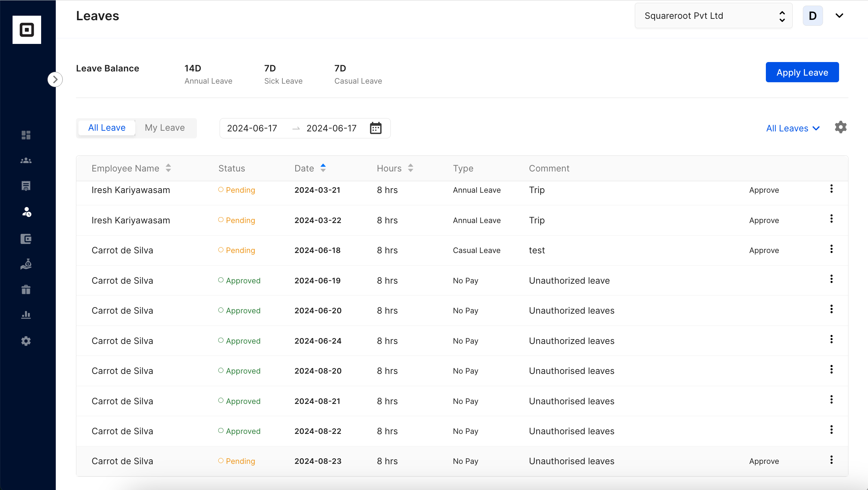
Task: Open more options for 2024-03-21 row
Action: (x=831, y=189)
